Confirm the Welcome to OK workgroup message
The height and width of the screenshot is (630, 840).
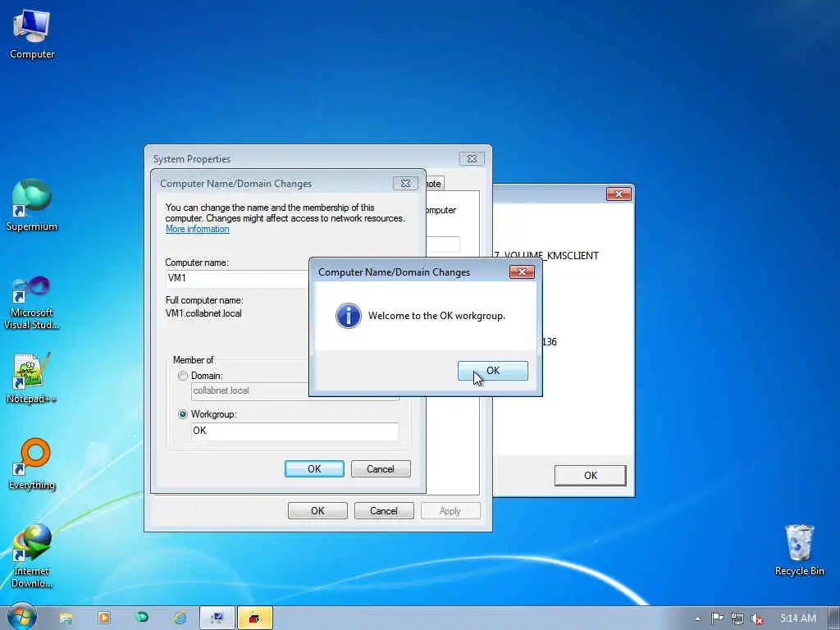pos(492,370)
